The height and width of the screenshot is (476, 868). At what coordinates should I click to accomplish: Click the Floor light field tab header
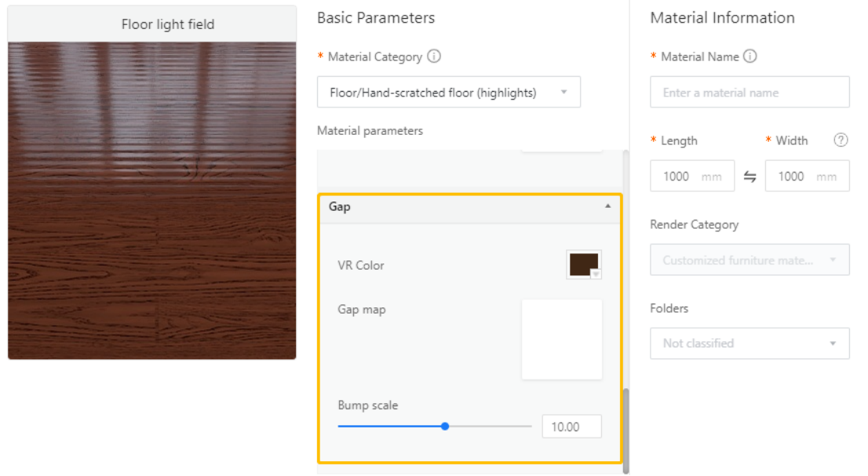point(151,24)
